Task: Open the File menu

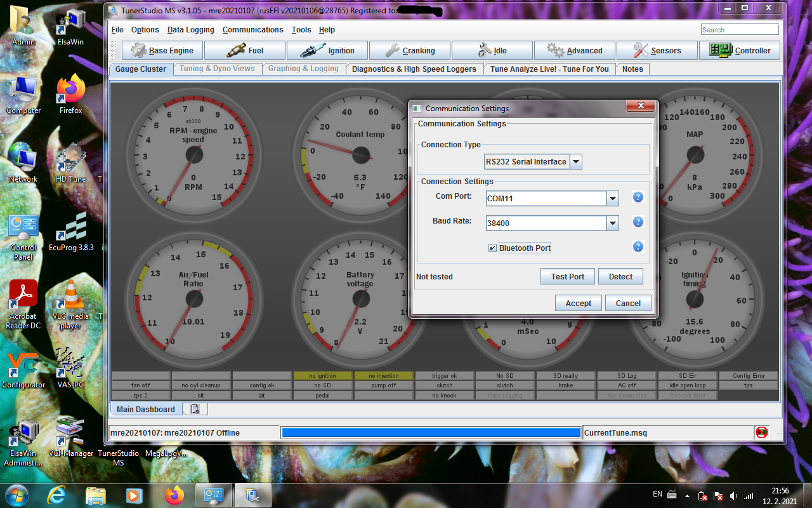Action: coord(117,30)
